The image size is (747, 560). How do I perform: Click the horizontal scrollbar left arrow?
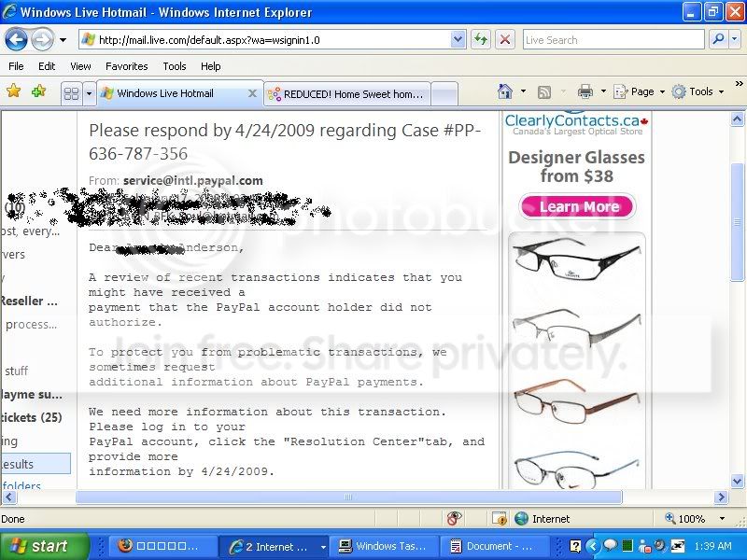coord(9,497)
